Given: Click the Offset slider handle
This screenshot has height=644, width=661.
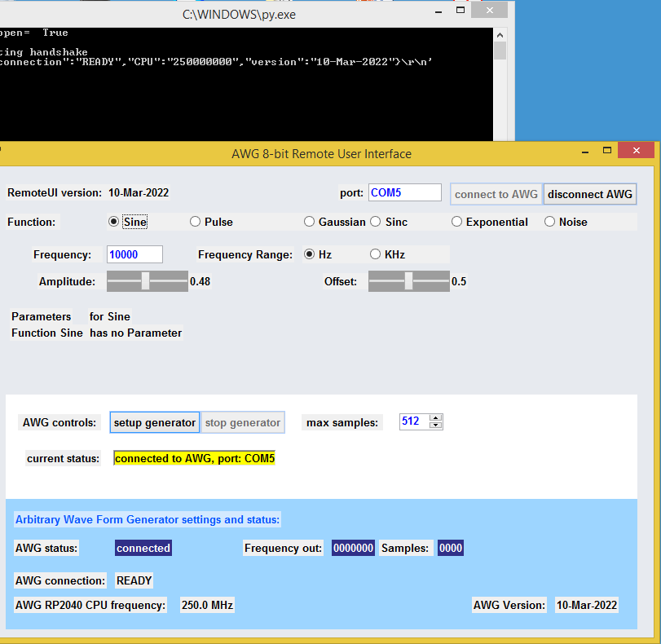Looking at the screenshot, I should coord(408,281).
